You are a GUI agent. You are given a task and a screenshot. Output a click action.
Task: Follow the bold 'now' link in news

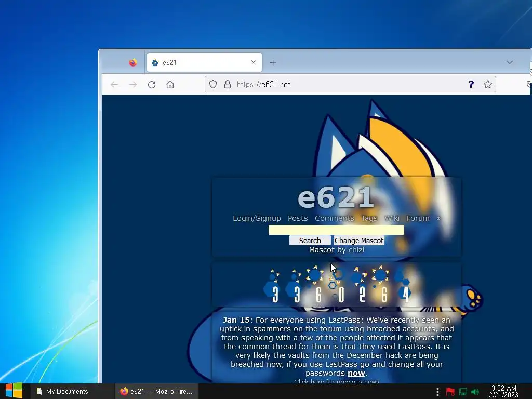356,373
